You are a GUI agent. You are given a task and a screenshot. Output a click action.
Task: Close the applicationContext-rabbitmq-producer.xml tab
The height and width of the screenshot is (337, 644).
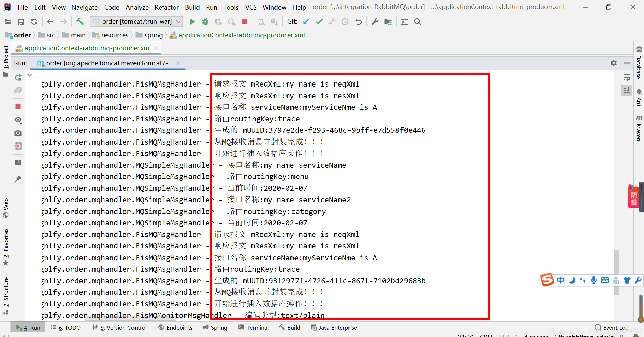click(x=156, y=48)
